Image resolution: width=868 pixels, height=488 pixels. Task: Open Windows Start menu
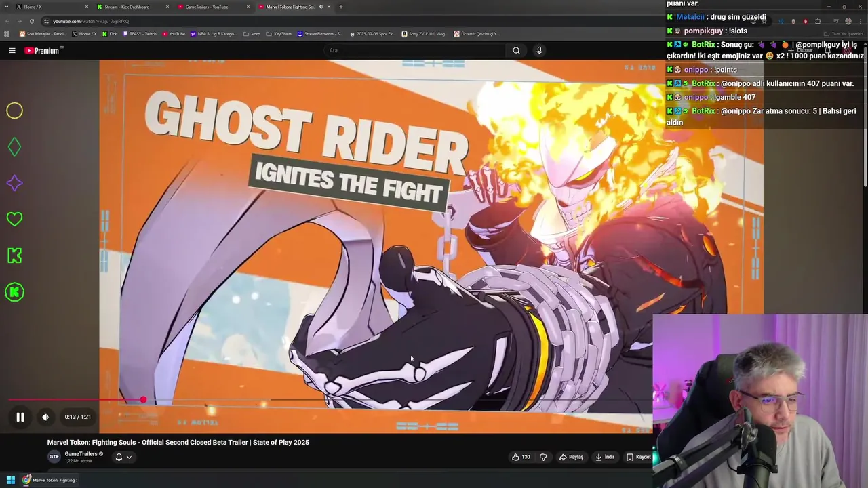[x=11, y=480]
